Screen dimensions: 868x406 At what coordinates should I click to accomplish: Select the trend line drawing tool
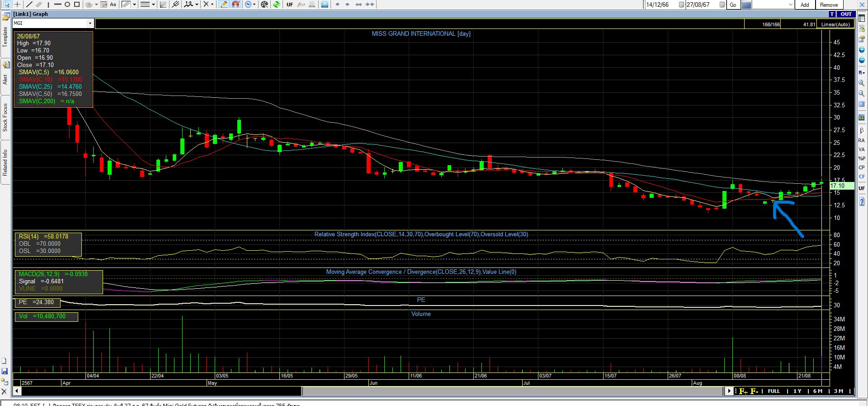[29, 5]
